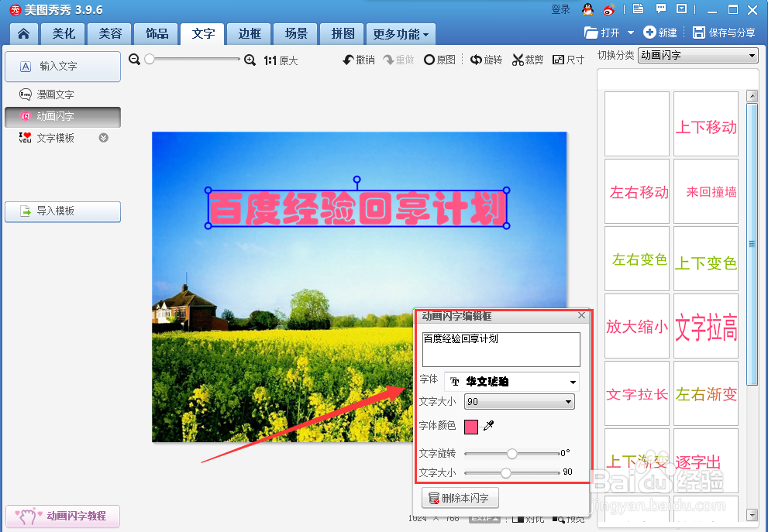The width and height of the screenshot is (768, 532).
Task: Click the 打开 folder button
Action: pos(602,33)
